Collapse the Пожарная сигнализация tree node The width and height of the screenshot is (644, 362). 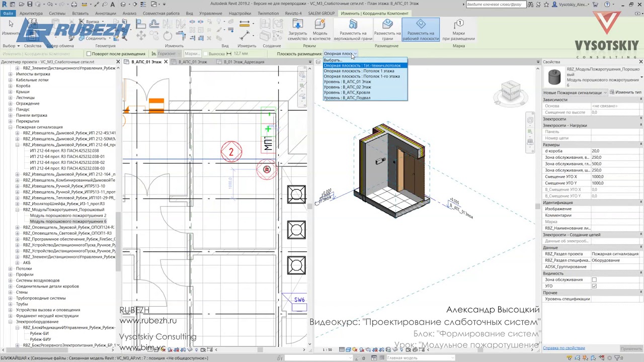point(11,127)
